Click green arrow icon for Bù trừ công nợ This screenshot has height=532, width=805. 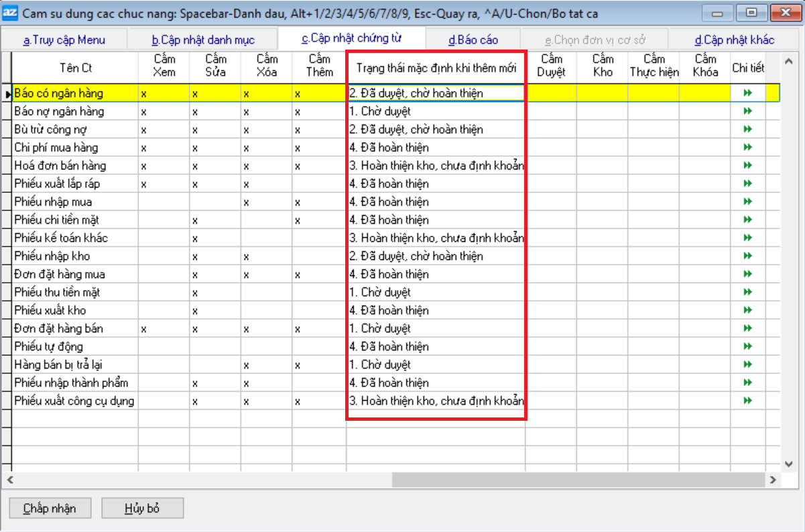point(747,129)
